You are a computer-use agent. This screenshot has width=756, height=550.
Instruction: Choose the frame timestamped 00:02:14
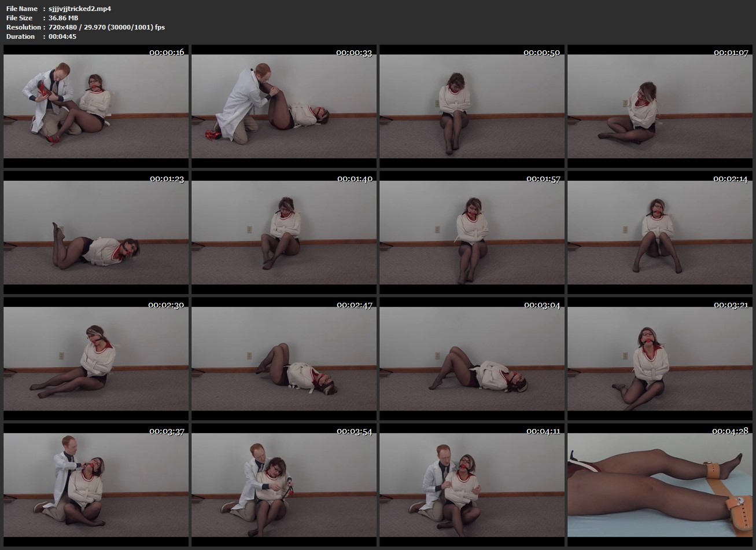(x=660, y=232)
